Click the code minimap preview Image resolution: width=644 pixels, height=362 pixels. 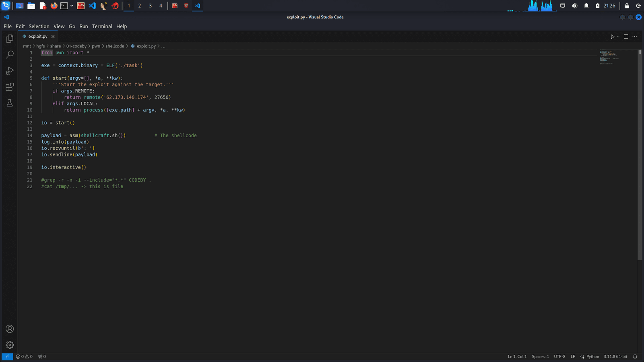point(610,57)
